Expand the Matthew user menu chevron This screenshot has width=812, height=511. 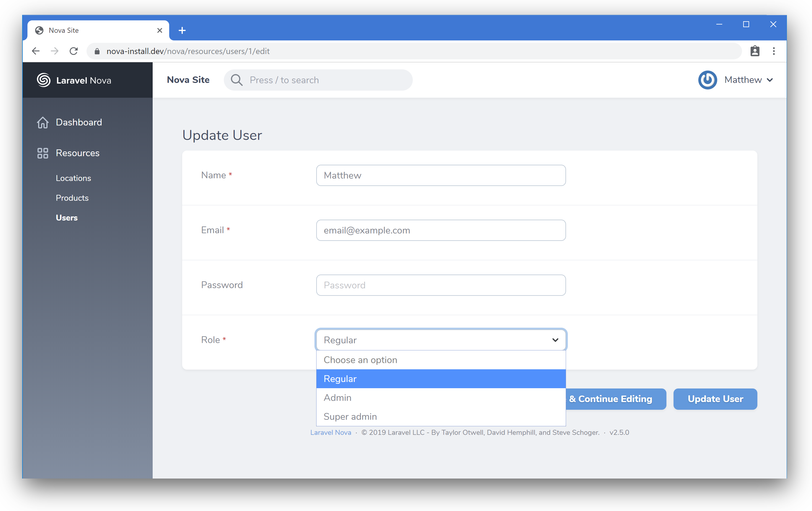click(x=770, y=80)
